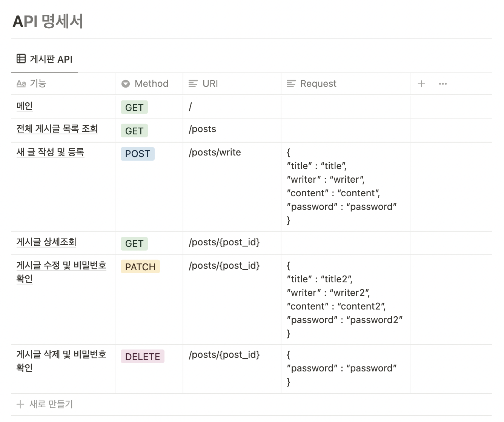Open the 메인 page row
Screen dimensions: 504x422
(25, 106)
